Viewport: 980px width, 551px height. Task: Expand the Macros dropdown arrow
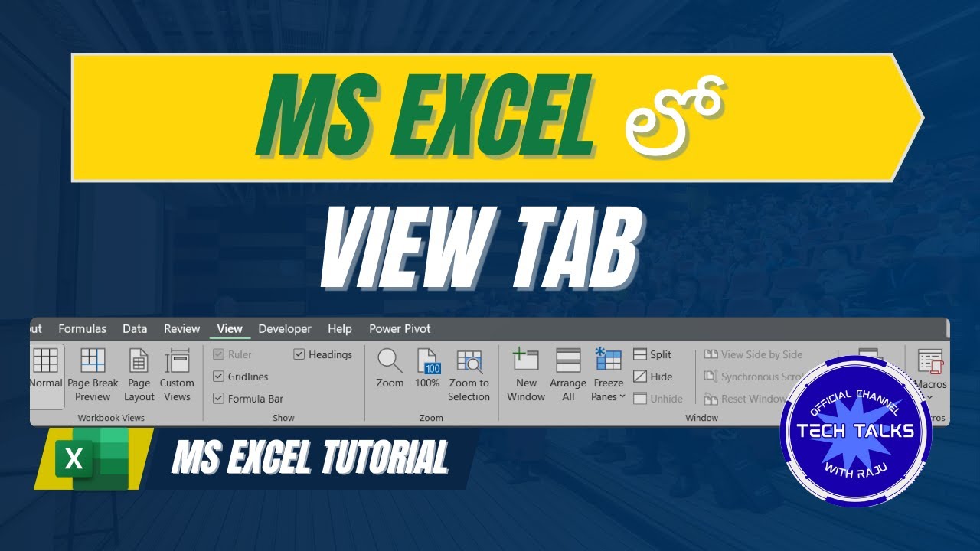tap(931, 397)
